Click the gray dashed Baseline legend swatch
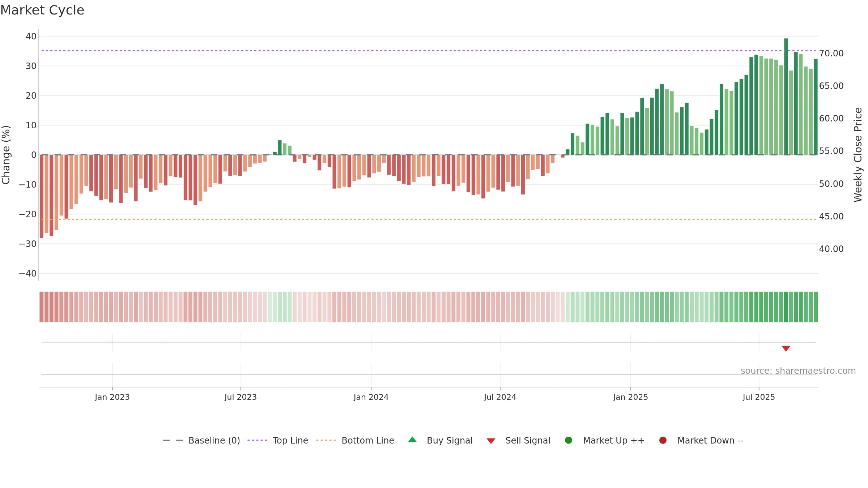This screenshot has width=868, height=488. tap(173, 440)
